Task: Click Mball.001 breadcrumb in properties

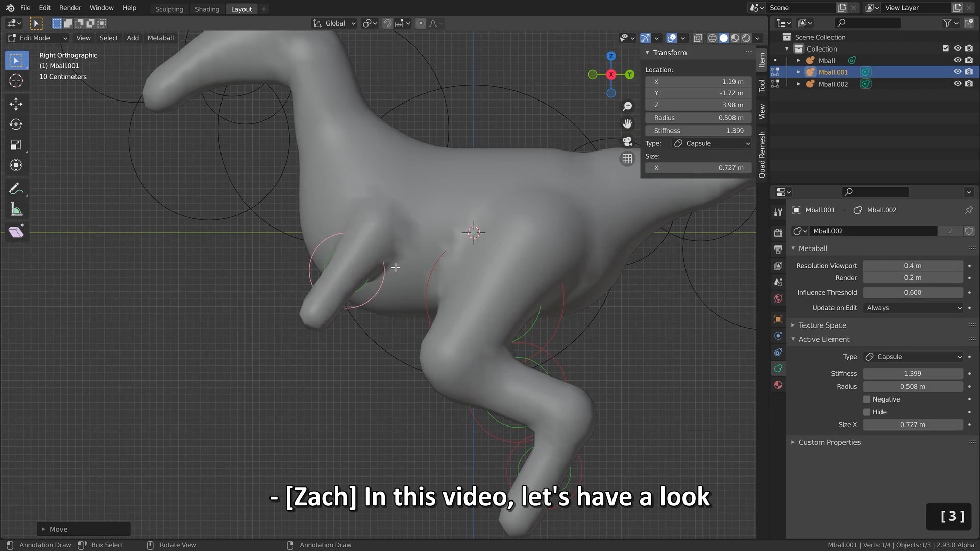Action: coord(820,210)
